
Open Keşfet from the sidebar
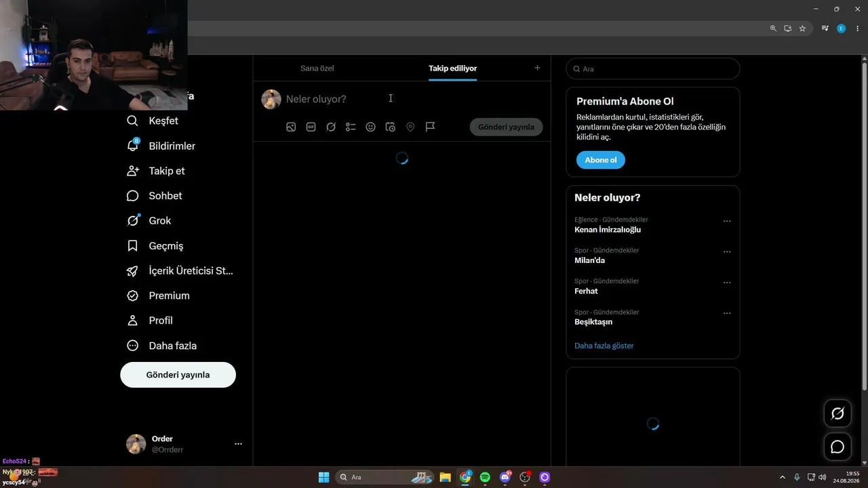153,121
